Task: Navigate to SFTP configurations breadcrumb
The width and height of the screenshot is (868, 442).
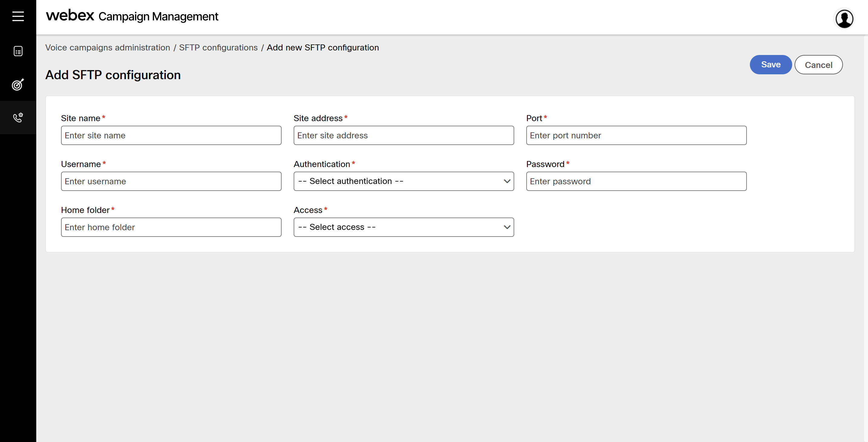Action: [x=218, y=47]
